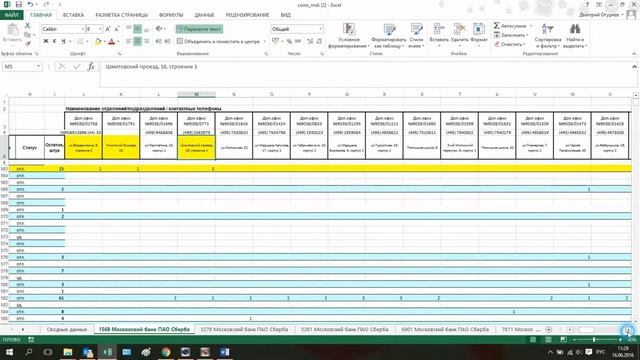Viewport: 640px width, 360px height.
Task: Expand Объединить и поместить в центре options
Action: 264,41
